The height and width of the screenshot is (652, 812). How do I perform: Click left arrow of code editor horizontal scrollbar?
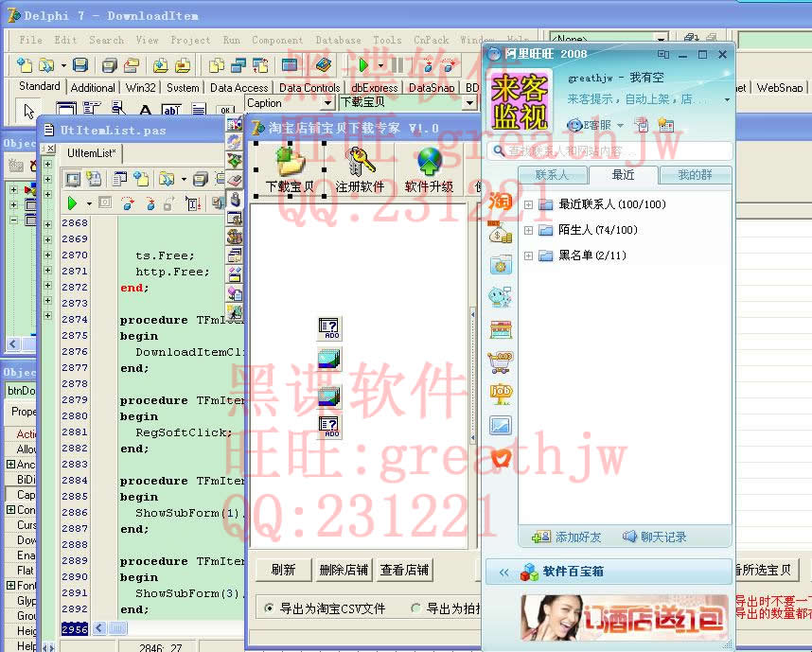point(99,628)
